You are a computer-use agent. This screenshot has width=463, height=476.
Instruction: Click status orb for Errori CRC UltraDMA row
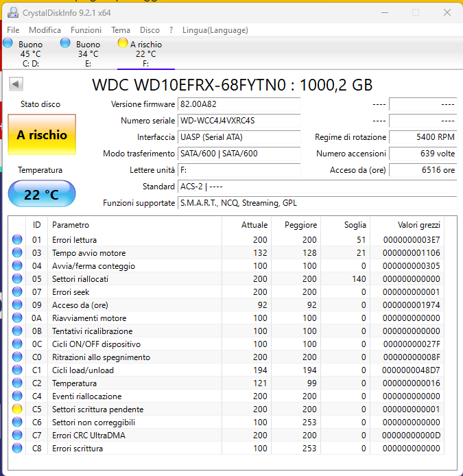[17, 436]
